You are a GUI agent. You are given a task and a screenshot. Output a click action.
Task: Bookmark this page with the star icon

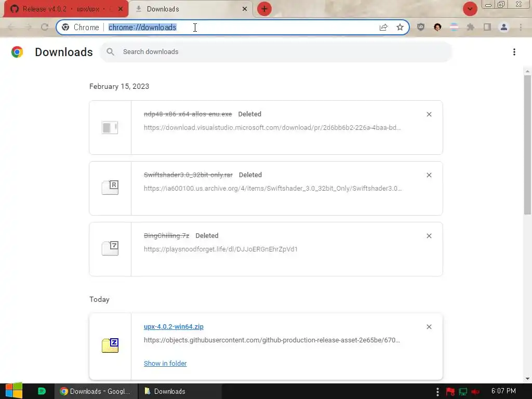pyautogui.click(x=400, y=27)
